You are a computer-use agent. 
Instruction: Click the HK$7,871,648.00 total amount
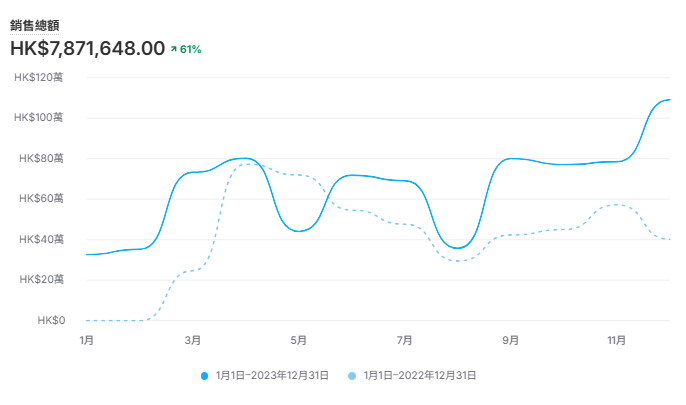(88, 48)
